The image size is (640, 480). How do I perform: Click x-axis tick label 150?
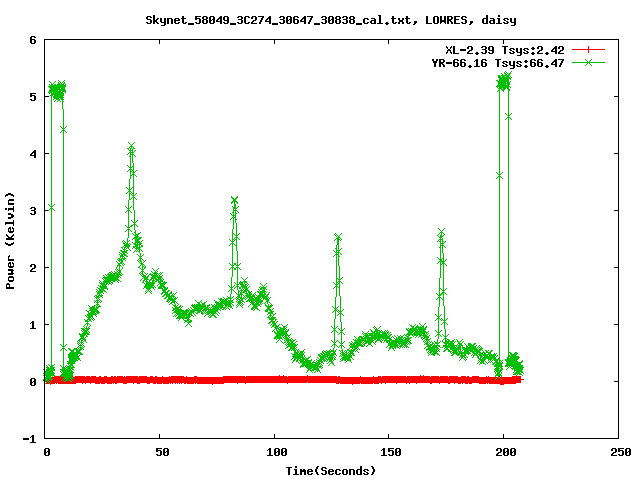point(391,452)
